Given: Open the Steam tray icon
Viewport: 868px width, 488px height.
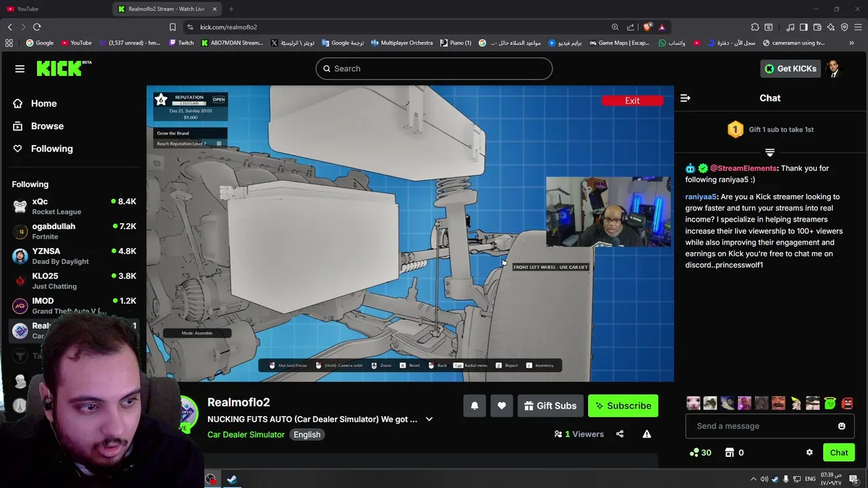Looking at the screenshot, I should pyautogui.click(x=775, y=479).
